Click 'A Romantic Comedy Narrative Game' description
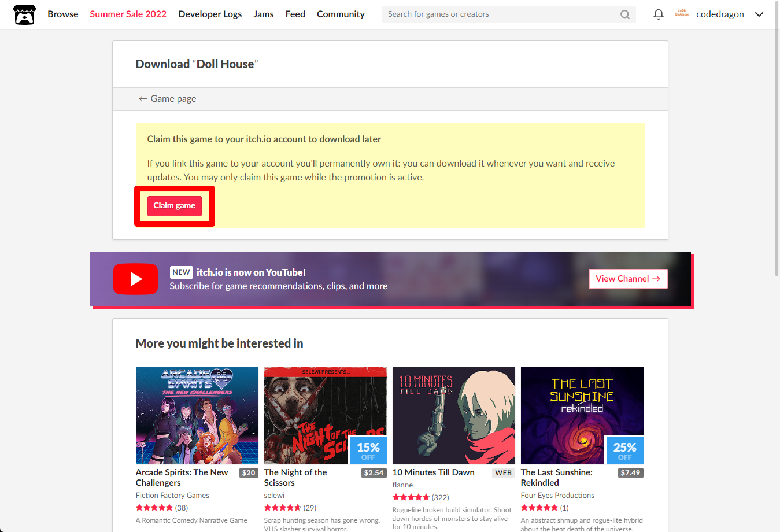780x532 pixels. (x=191, y=520)
